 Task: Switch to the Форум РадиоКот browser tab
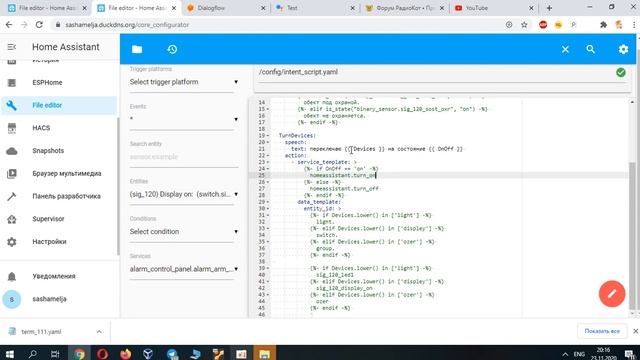click(x=404, y=8)
